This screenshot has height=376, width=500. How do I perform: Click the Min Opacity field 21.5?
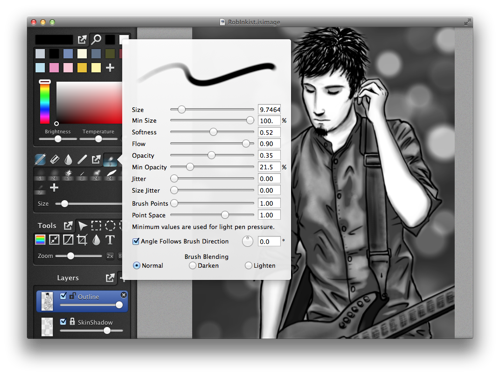tap(269, 167)
